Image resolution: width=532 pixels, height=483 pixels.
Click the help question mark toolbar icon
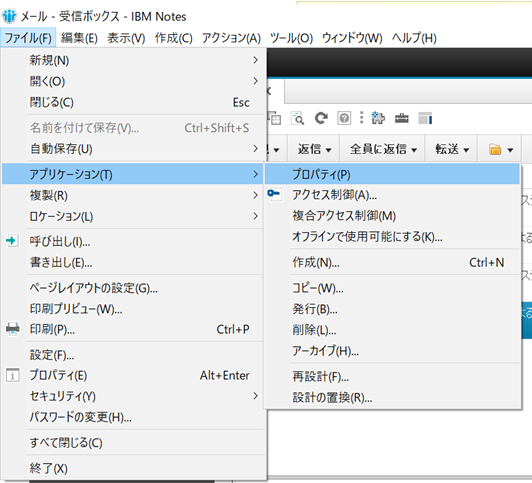pyautogui.click(x=344, y=118)
